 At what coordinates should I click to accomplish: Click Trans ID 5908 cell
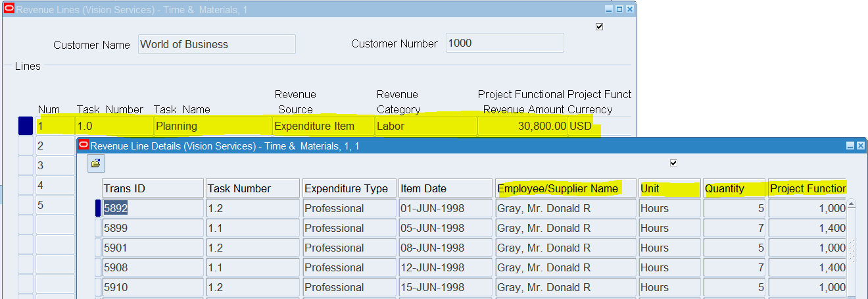[x=153, y=267]
